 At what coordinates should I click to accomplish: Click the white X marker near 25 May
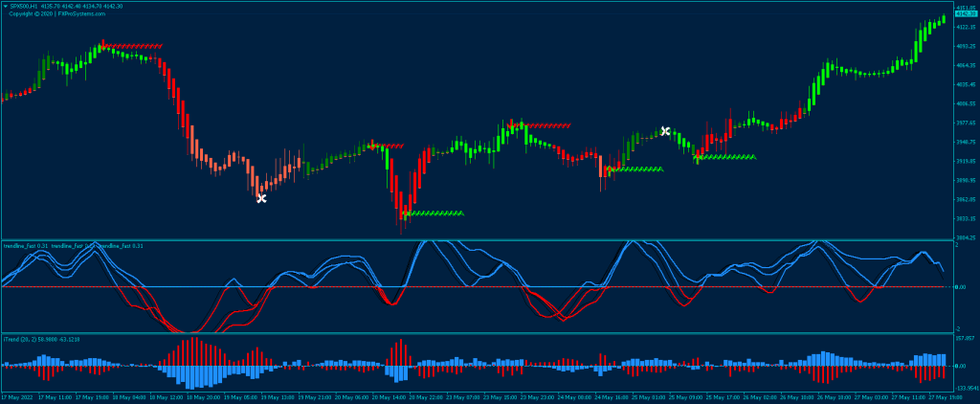(x=665, y=131)
